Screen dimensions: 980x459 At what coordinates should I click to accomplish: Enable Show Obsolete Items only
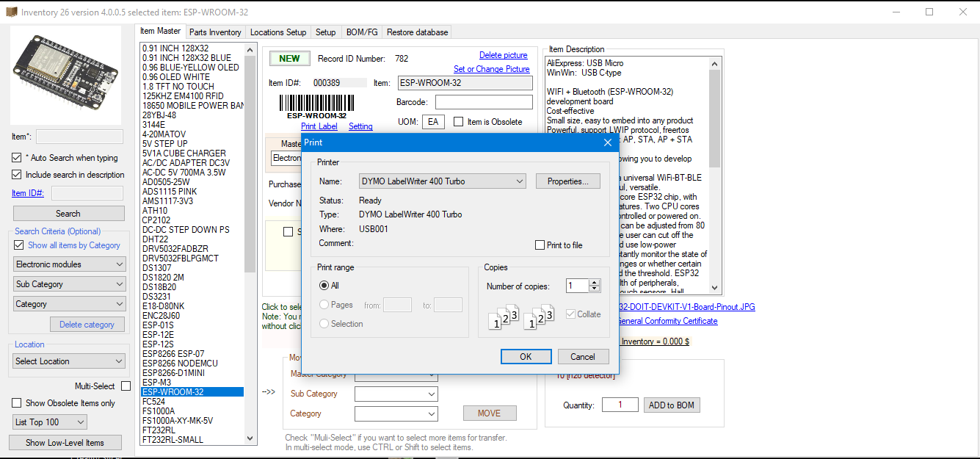click(17, 403)
